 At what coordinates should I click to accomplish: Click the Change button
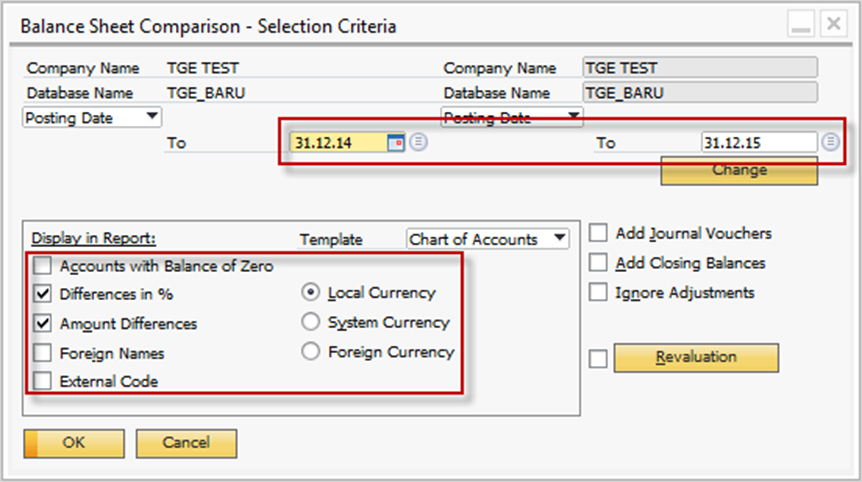click(x=739, y=171)
